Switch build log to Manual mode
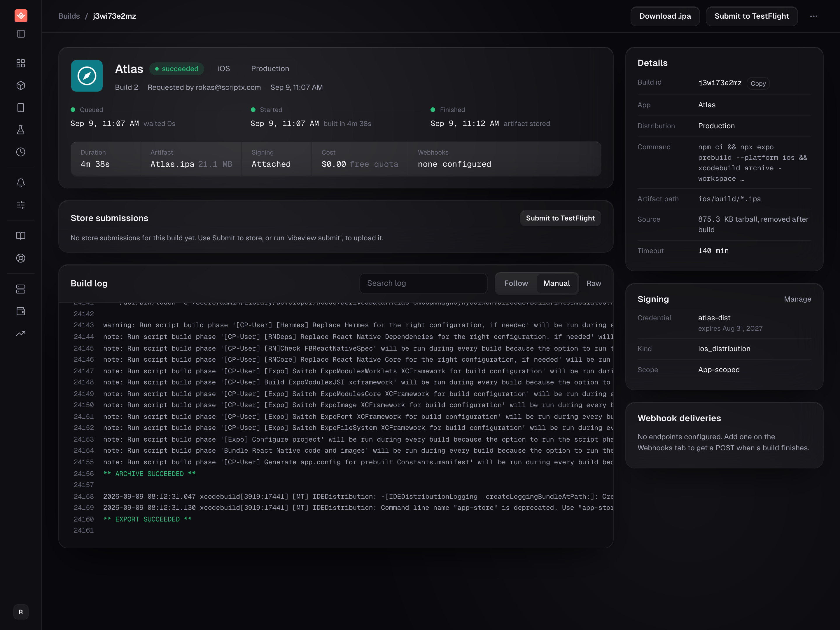 (x=556, y=283)
